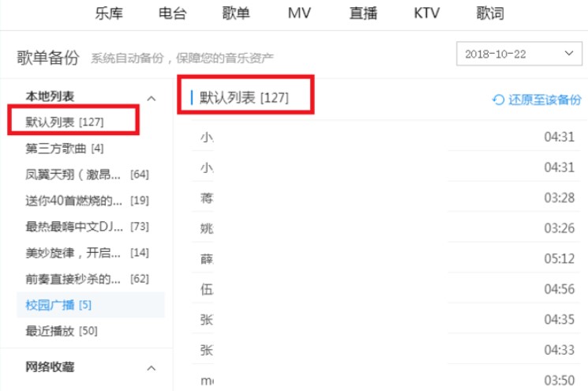Click the 网络收藏 section header
588x391 pixels.
tap(50, 367)
